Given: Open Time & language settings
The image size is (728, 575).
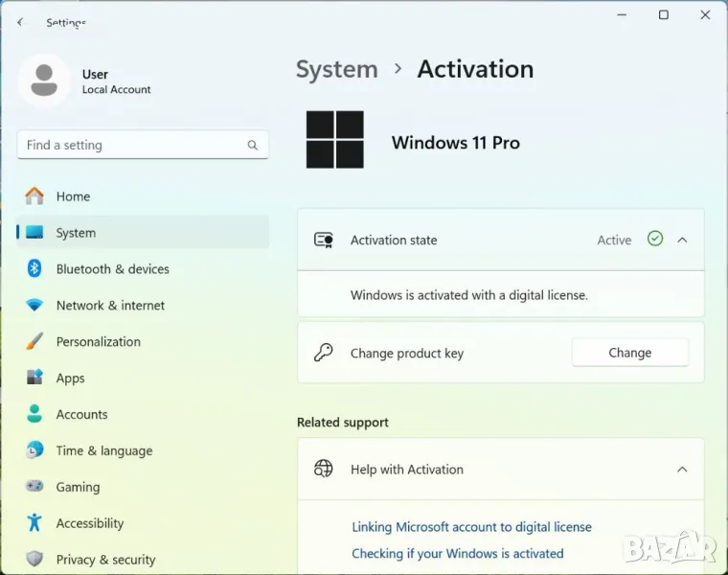Looking at the screenshot, I should click(103, 451).
